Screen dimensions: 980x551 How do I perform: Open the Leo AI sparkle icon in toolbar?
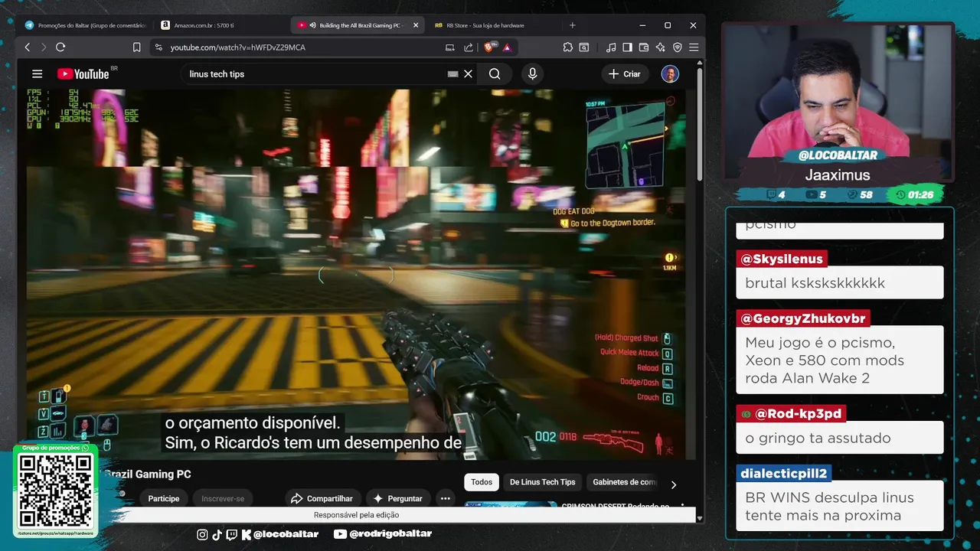point(660,47)
